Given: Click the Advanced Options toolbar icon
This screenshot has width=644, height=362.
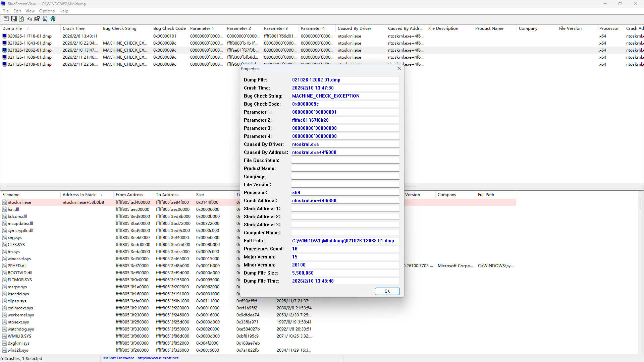Looking at the screenshot, I should coord(6,19).
